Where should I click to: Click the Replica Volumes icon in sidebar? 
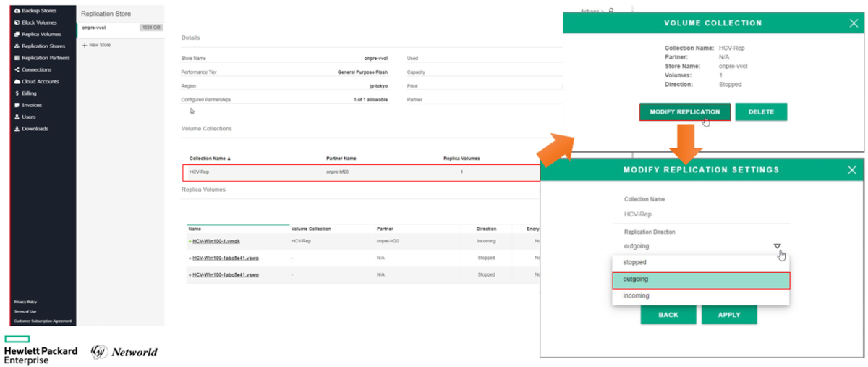pyautogui.click(x=17, y=34)
